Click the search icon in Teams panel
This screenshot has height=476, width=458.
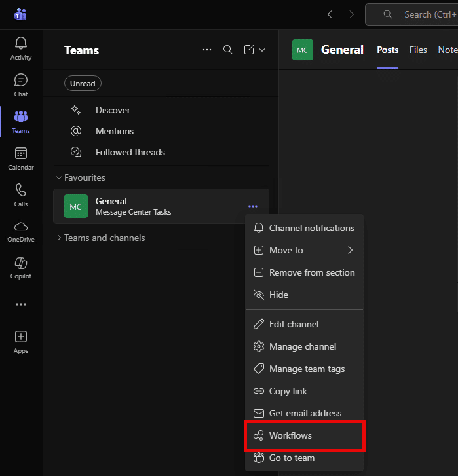point(228,50)
